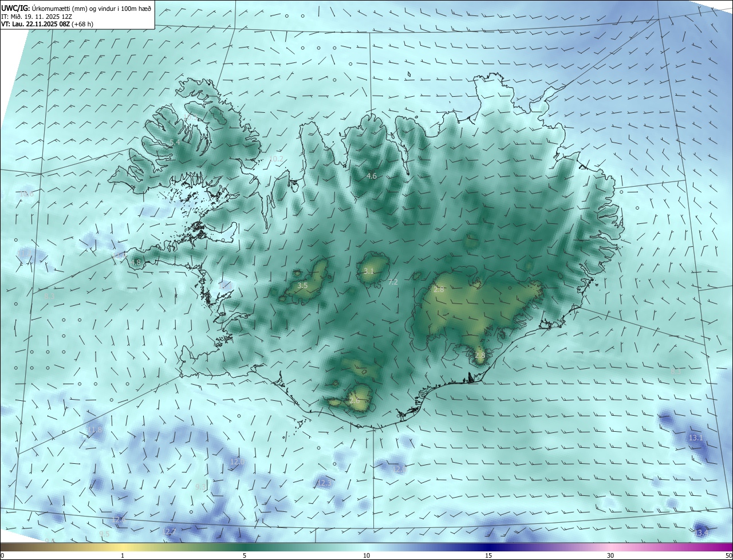
Task: Click the valid time "VT: Lau. 22.11.2025 08Z (+68 h)"
Action: 47,24
